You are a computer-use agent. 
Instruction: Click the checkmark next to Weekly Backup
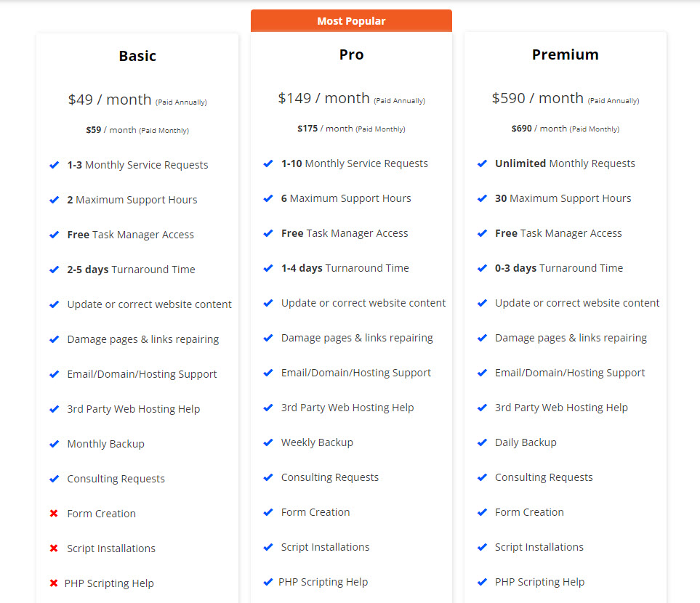pyautogui.click(x=267, y=442)
